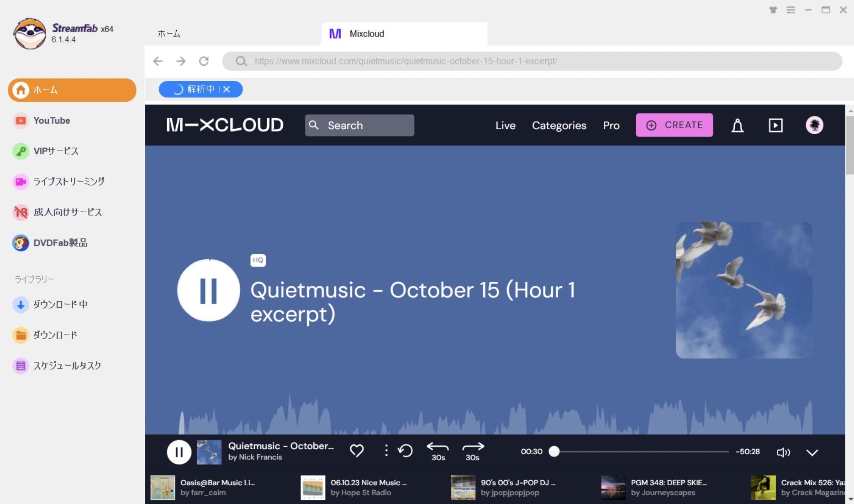Click the Mixcloud logo
854x504 pixels.
[x=225, y=125]
